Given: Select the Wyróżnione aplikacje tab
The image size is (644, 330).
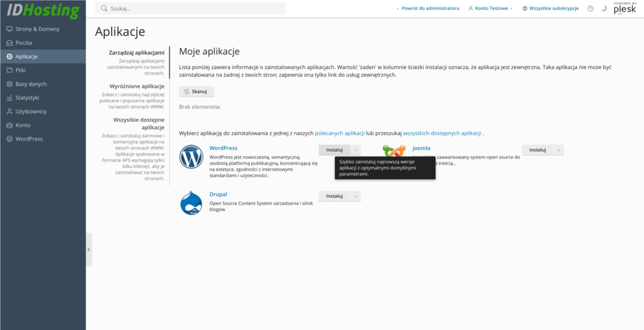Looking at the screenshot, I should (137, 86).
